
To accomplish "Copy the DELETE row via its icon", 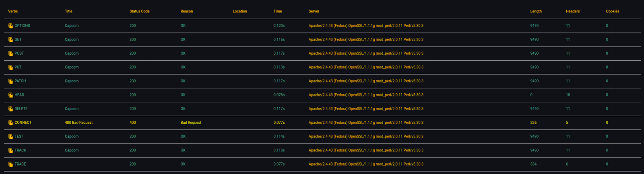I will click(10, 109).
